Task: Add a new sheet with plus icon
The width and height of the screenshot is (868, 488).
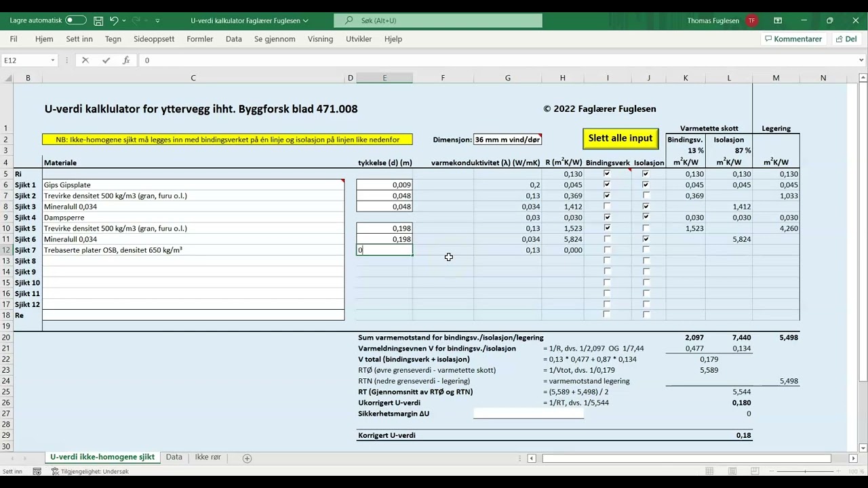Action: pos(247,458)
